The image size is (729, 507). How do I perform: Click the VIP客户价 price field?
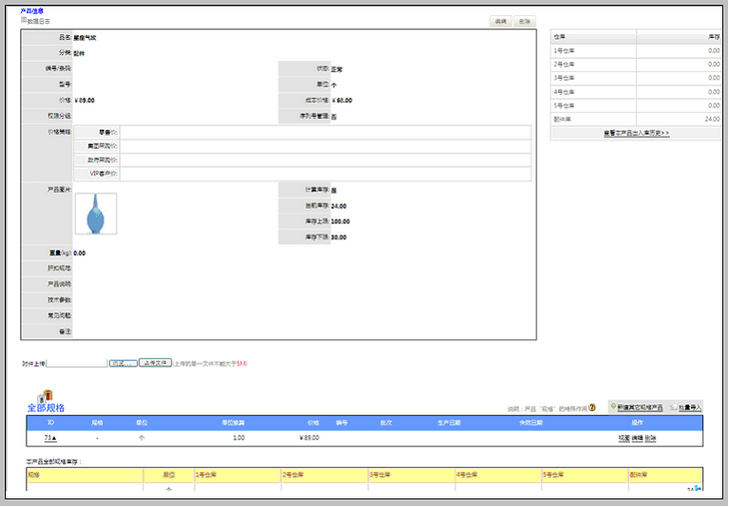pyautogui.click(x=328, y=174)
